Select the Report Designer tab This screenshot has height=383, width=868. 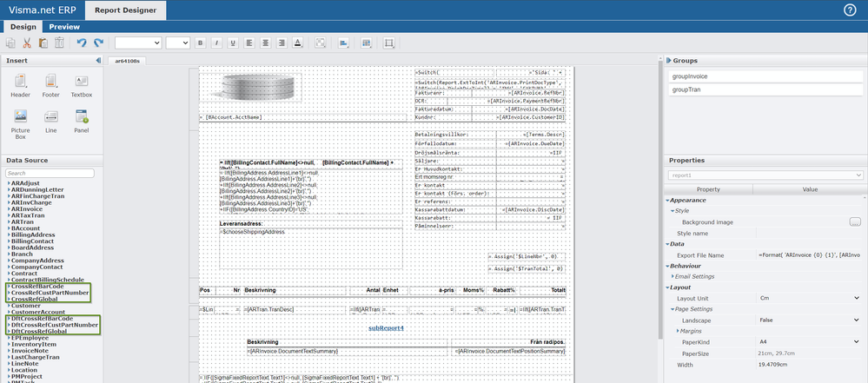pos(125,10)
